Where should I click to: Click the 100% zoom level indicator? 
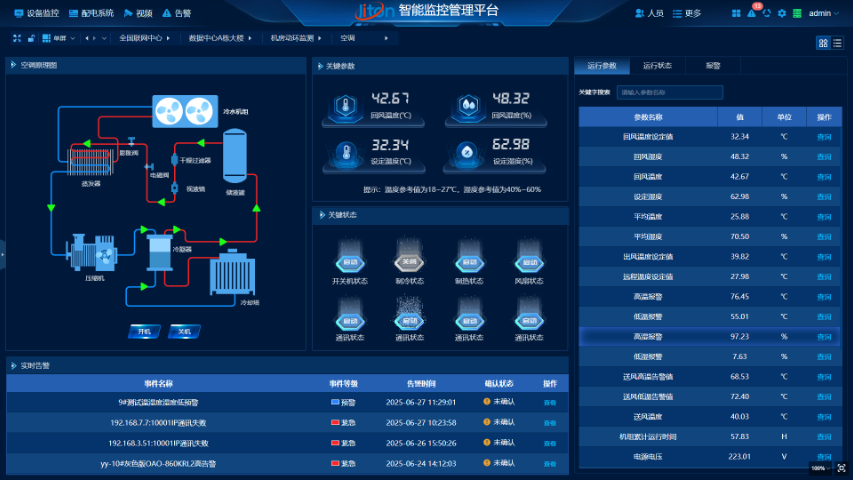(x=819, y=468)
